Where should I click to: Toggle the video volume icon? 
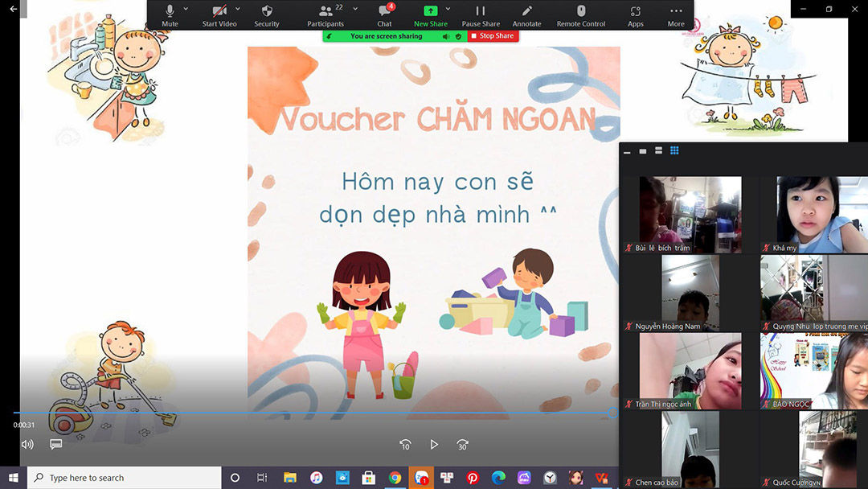[x=27, y=443]
